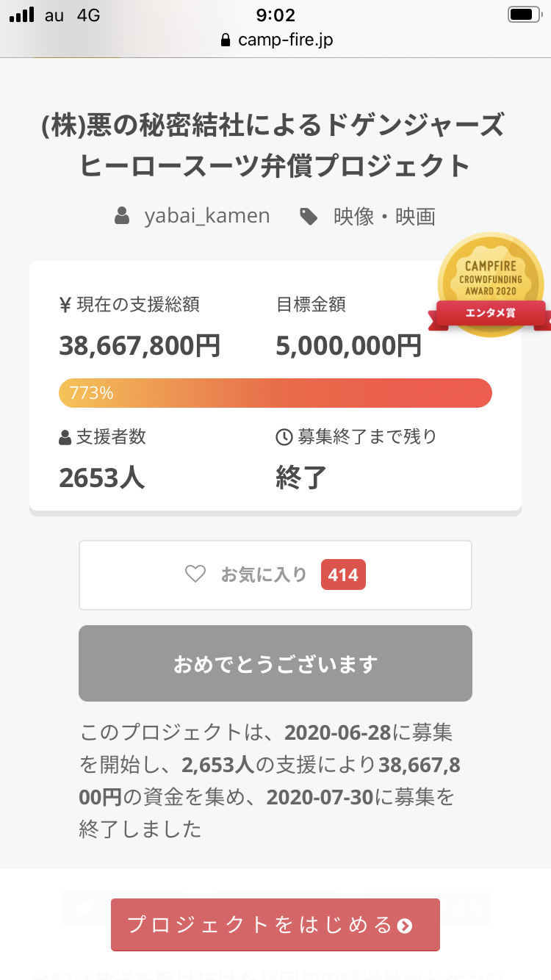Tap the yen icon beside 現在の支援総額

(x=65, y=304)
